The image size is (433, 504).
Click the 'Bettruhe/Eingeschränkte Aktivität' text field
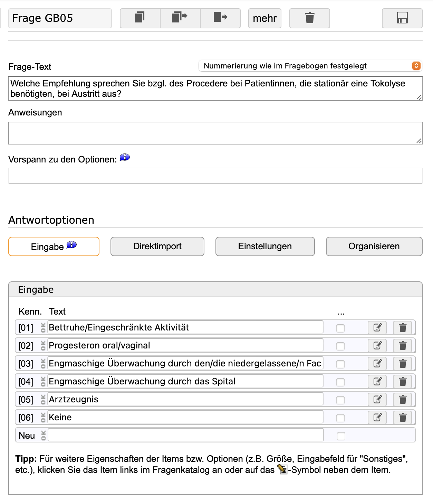[x=185, y=327]
